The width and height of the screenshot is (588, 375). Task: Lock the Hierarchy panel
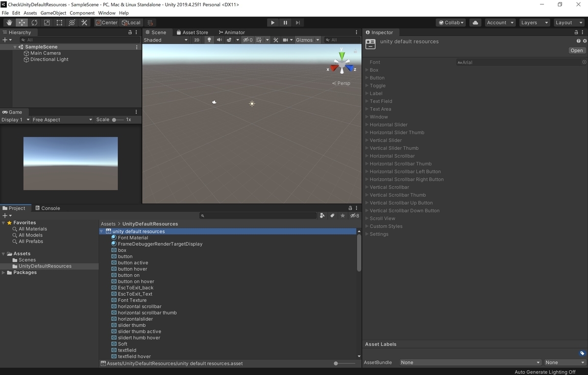(130, 32)
